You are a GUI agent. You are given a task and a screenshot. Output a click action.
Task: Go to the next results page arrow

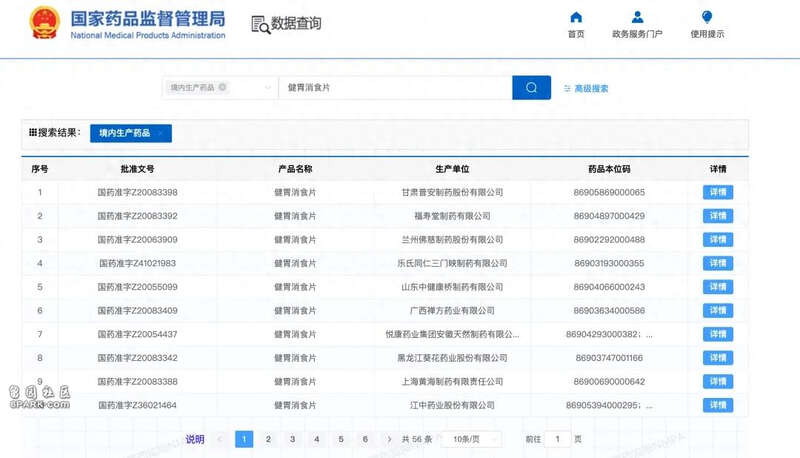[388, 439]
